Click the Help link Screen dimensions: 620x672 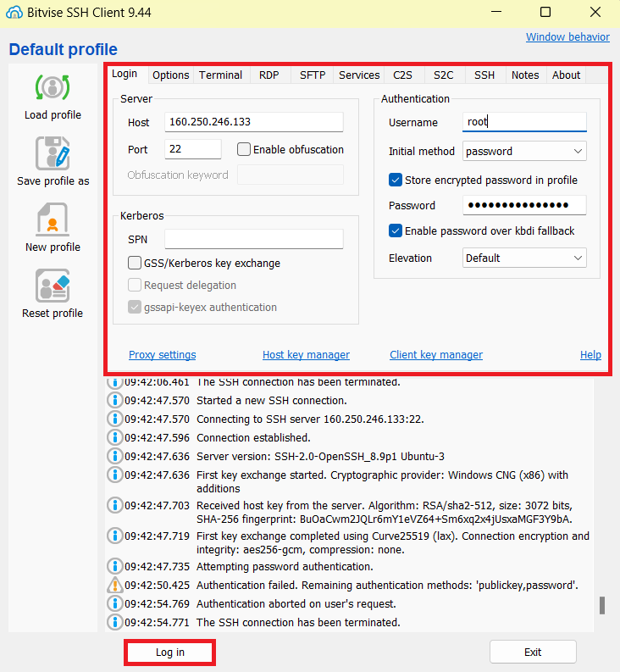click(x=590, y=355)
